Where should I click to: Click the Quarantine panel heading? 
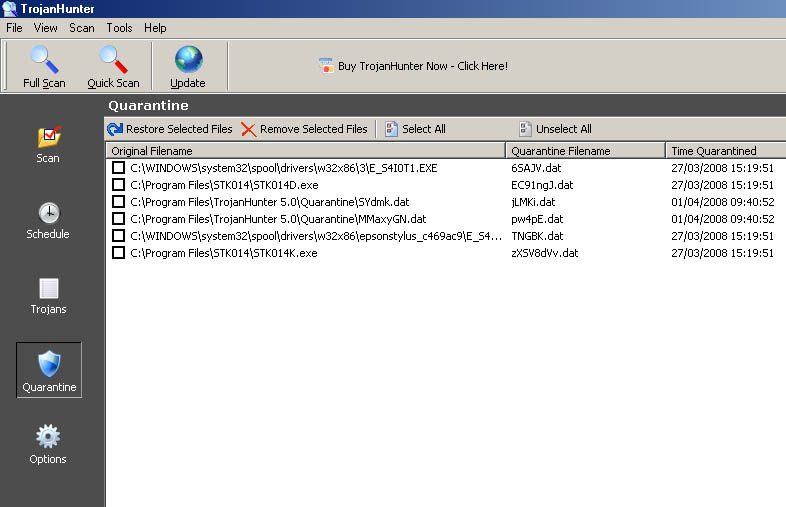148,105
